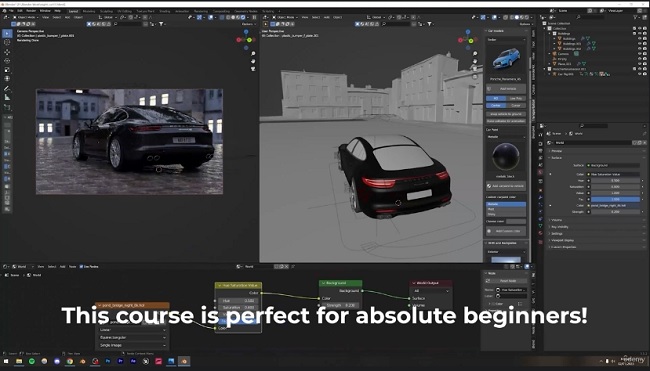The height and width of the screenshot is (371, 650).
Task: Click zoom magnifier icon in left viewport
Action: 253,54
